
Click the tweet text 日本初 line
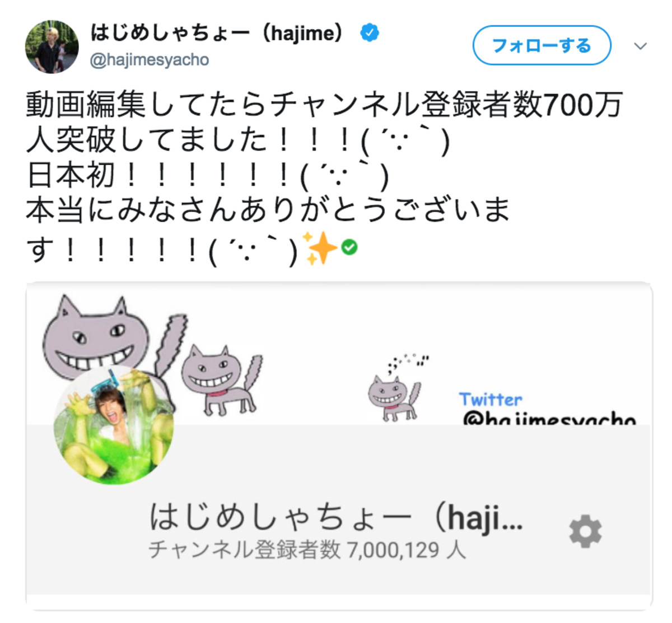click(x=207, y=176)
